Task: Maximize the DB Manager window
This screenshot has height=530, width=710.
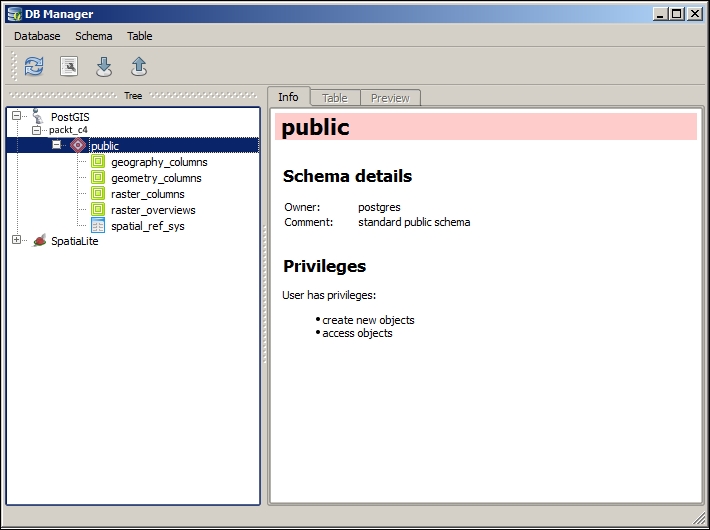Action: pyautogui.click(x=676, y=14)
